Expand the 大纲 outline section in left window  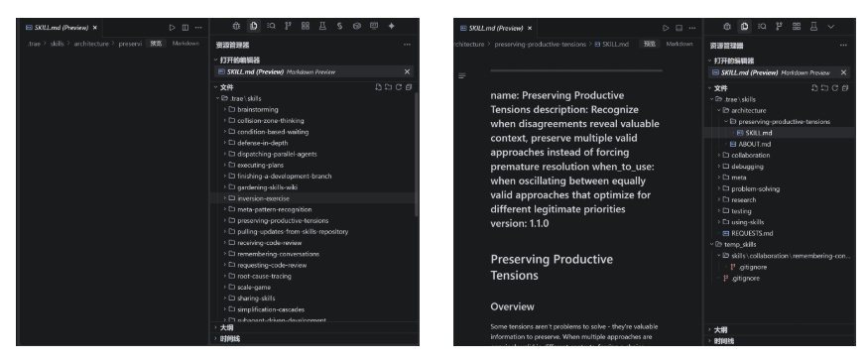pos(314,327)
